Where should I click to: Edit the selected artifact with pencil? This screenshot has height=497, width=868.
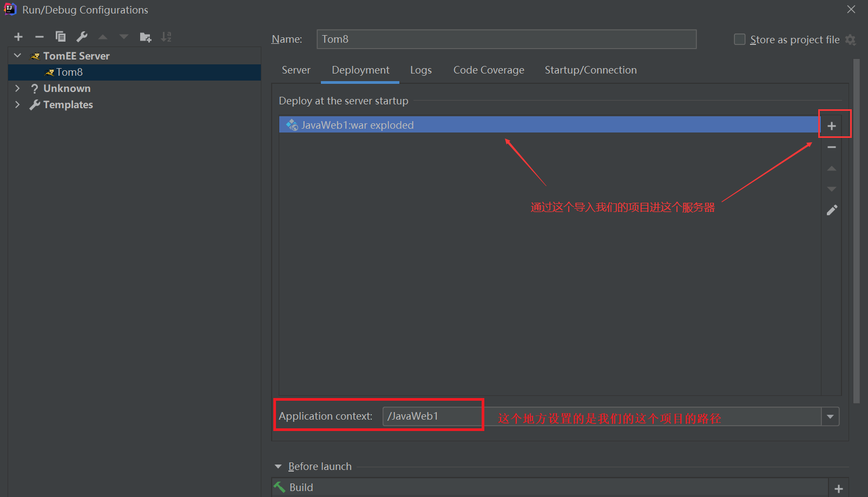click(x=832, y=210)
